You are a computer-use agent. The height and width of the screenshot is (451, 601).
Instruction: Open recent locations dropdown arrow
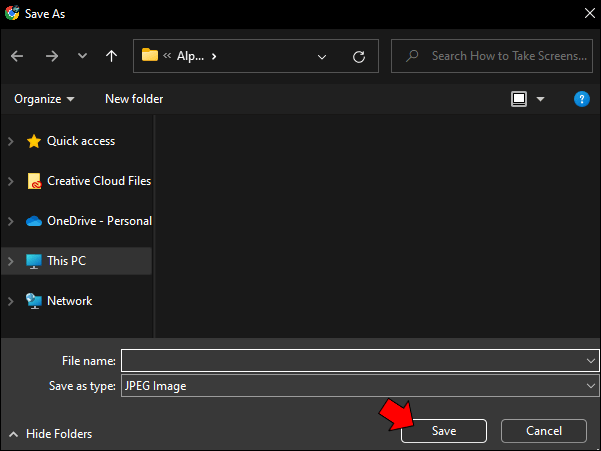click(x=82, y=56)
